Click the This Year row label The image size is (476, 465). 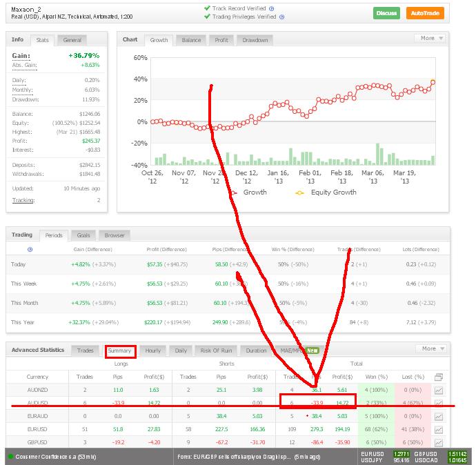[x=23, y=322]
